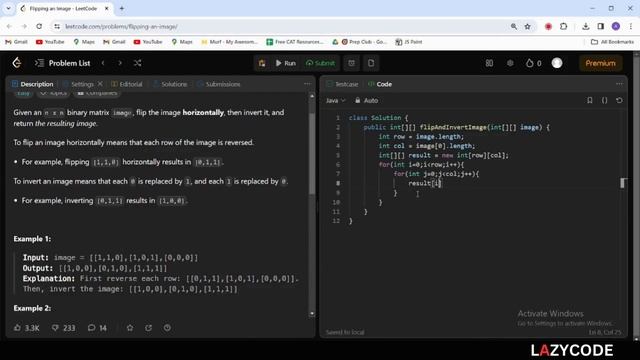640x360 pixels.
Task: Click the LeetCode logo icon
Action: pyautogui.click(x=17, y=63)
